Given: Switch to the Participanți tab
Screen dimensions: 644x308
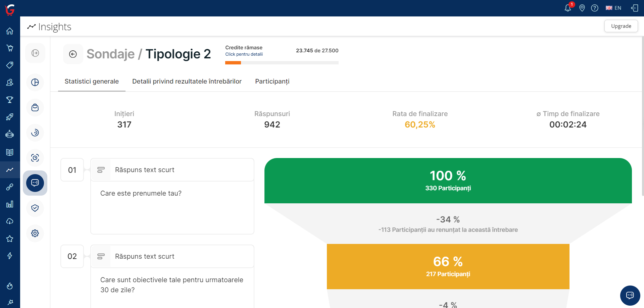Looking at the screenshot, I should pyautogui.click(x=272, y=82).
